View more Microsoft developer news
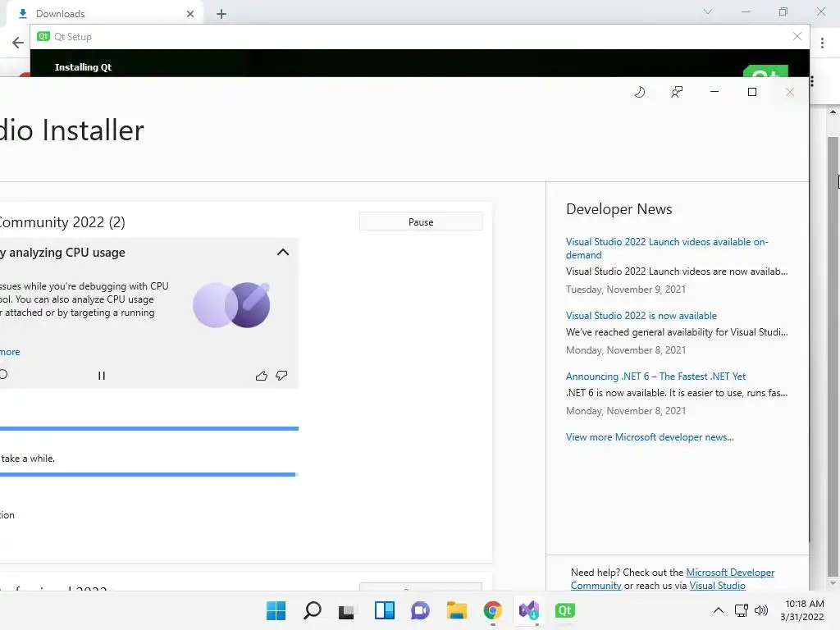 pos(650,437)
